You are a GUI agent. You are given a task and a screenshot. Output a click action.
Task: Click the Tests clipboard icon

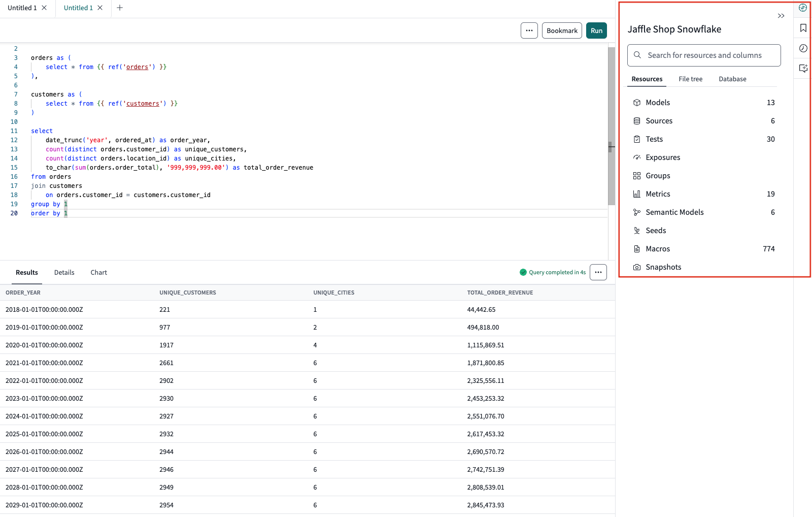(x=637, y=139)
